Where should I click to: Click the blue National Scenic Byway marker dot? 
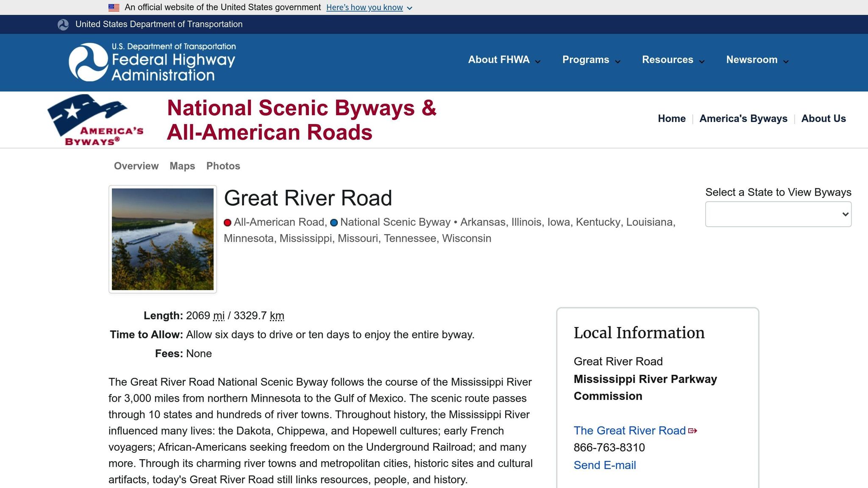point(334,222)
